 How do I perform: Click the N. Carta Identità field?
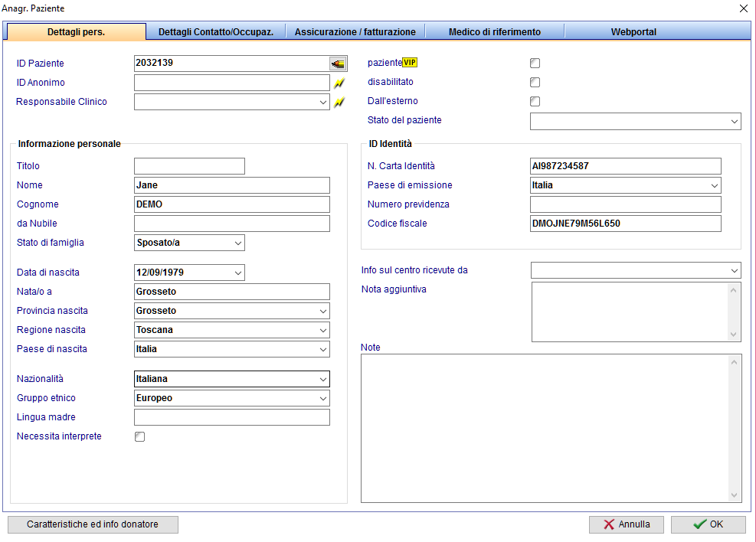coord(625,166)
